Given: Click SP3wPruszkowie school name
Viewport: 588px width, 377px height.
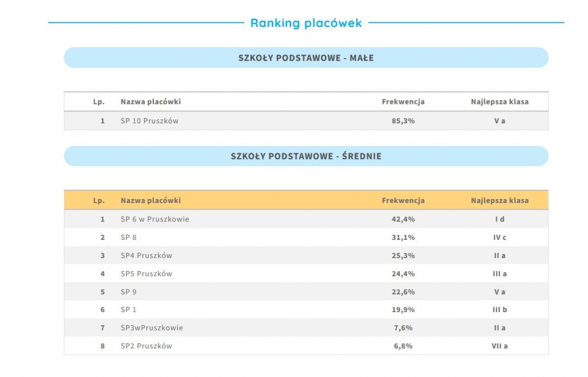Looking at the screenshot, I should coord(152,328).
